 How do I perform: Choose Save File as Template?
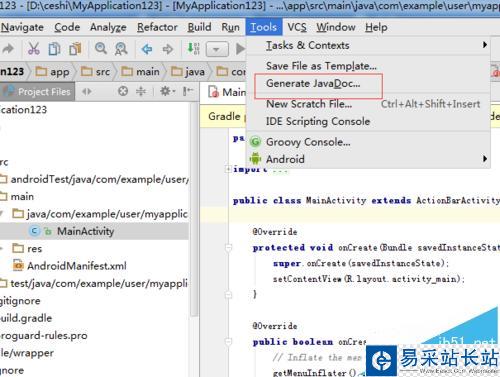click(x=368, y=66)
